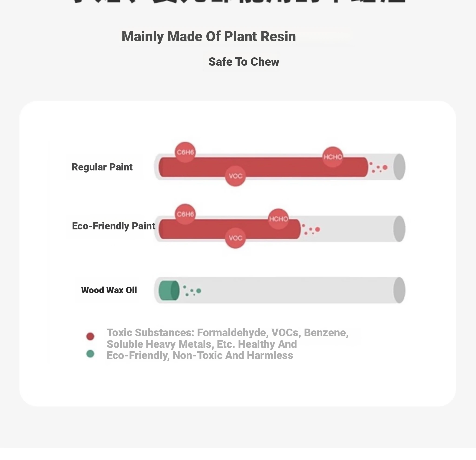Click the "Mainly Made Of Plant Resin" heading
This screenshot has height=460, width=476.
click(x=209, y=36)
